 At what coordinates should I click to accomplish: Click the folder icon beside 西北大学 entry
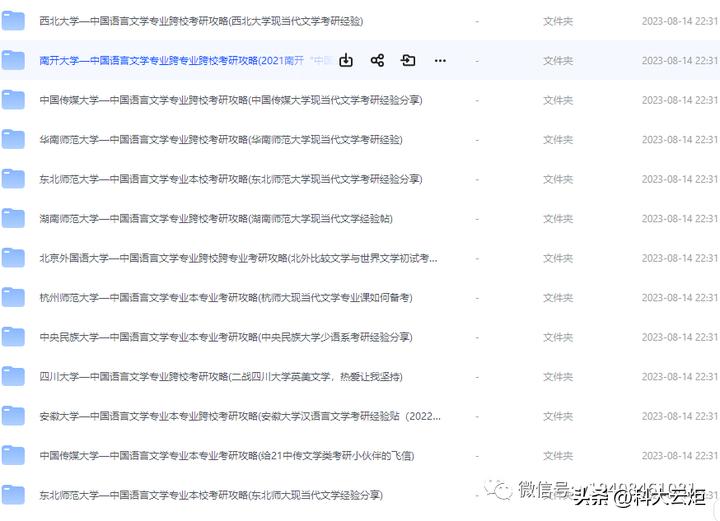[13, 21]
